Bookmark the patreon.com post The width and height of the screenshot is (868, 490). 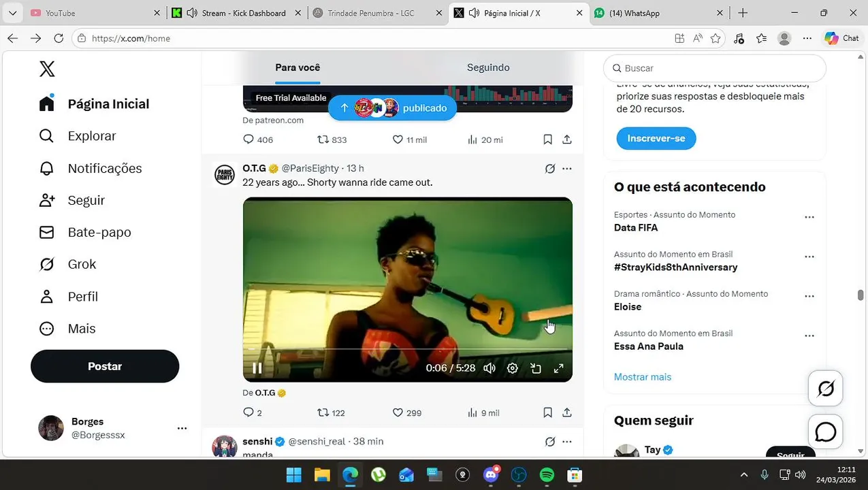click(547, 140)
